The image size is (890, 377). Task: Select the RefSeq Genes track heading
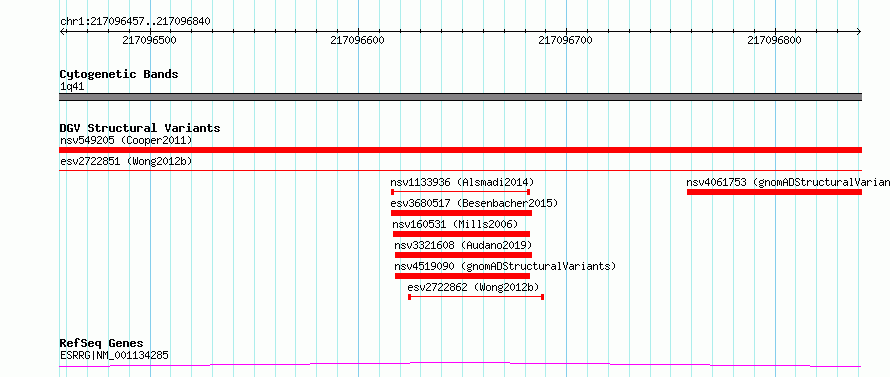point(102,344)
